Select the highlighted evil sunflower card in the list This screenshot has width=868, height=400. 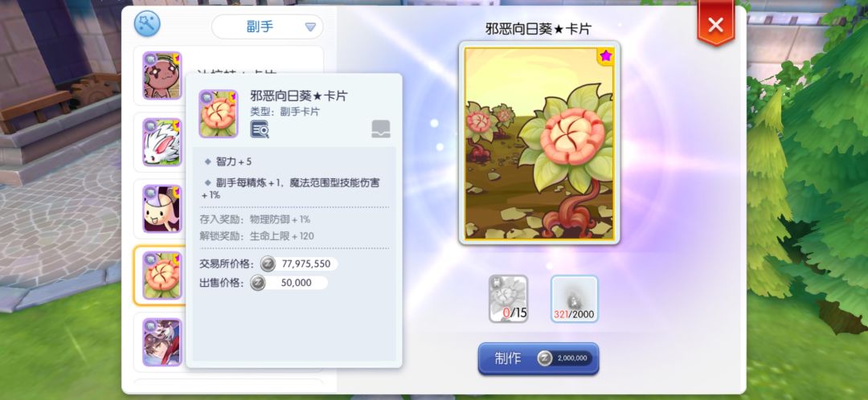pyautogui.click(x=162, y=276)
